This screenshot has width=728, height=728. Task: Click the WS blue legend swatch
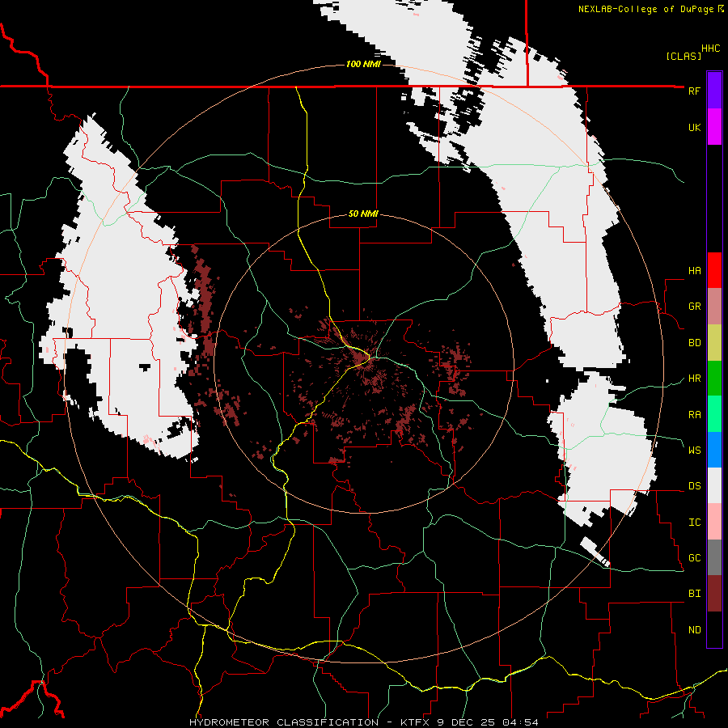click(x=714, y=450)
